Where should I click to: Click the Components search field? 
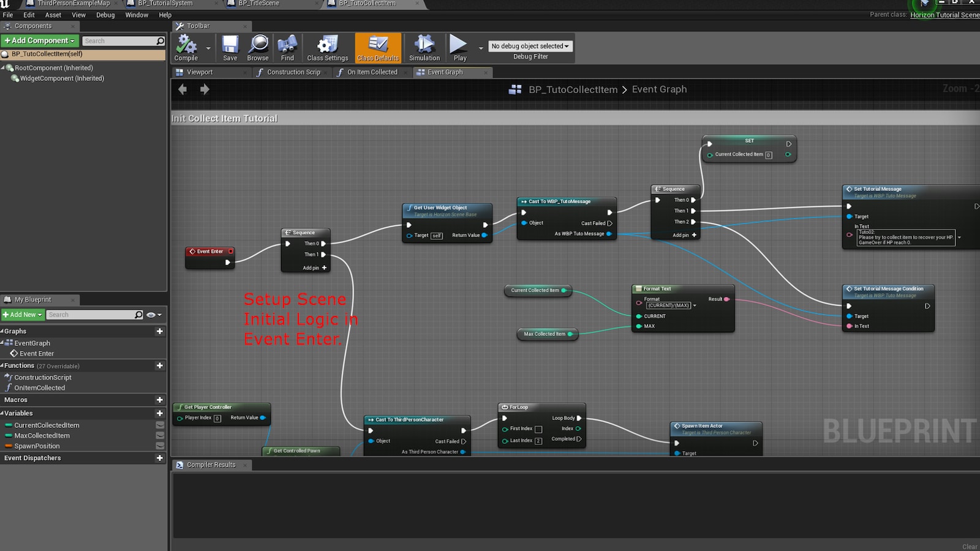coord(119,41)
